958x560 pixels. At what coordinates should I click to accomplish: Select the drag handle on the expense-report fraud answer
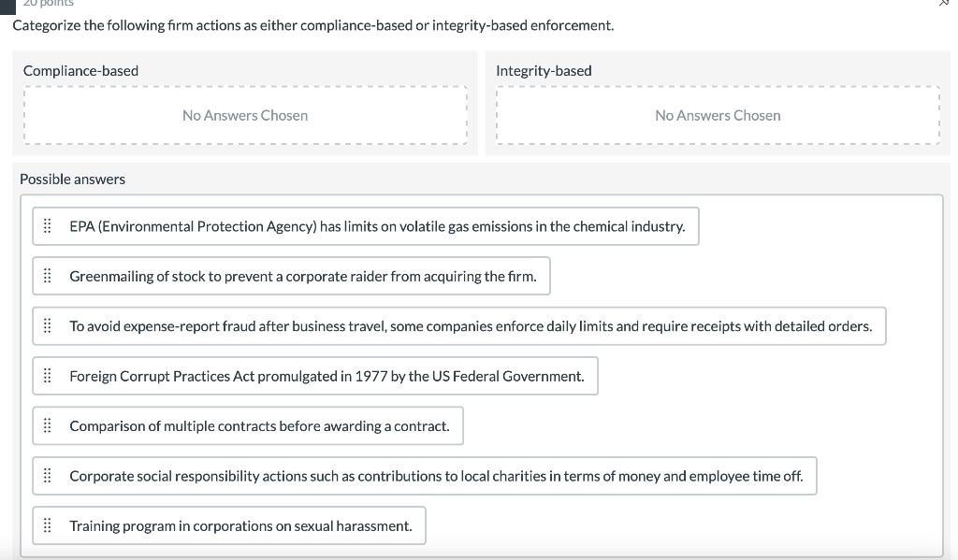click(x=48, y=325)
